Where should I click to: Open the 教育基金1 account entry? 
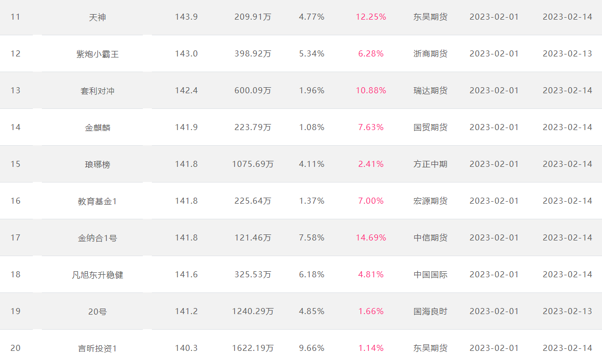(x=97, y=201)
